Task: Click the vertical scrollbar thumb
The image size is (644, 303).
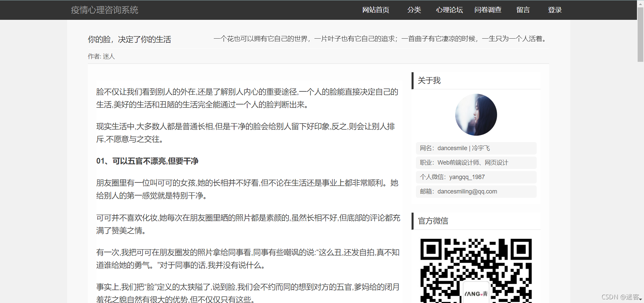Action: click(x=640, y=34)
